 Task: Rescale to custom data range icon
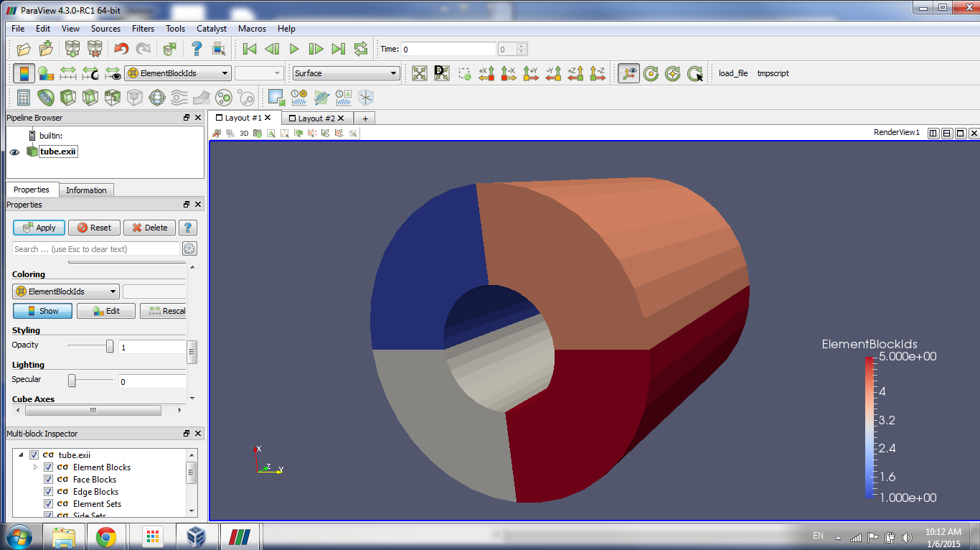coord(90,73)
